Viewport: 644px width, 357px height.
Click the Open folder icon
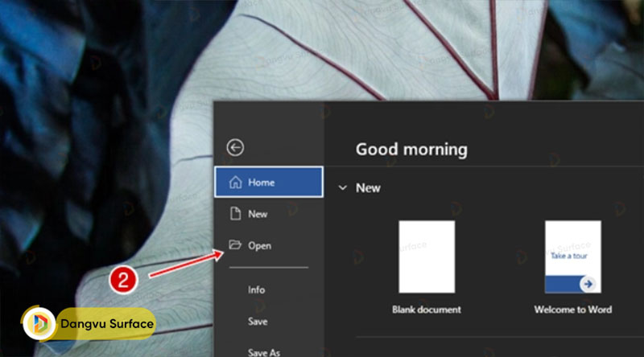coord(235,245)
